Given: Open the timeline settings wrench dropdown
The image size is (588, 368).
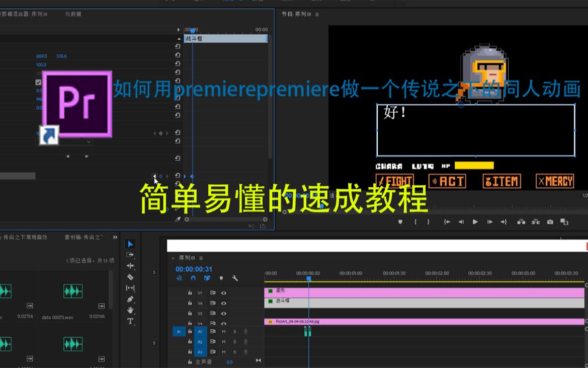Looking at the screenshot, I should click(x=234, y=279).
